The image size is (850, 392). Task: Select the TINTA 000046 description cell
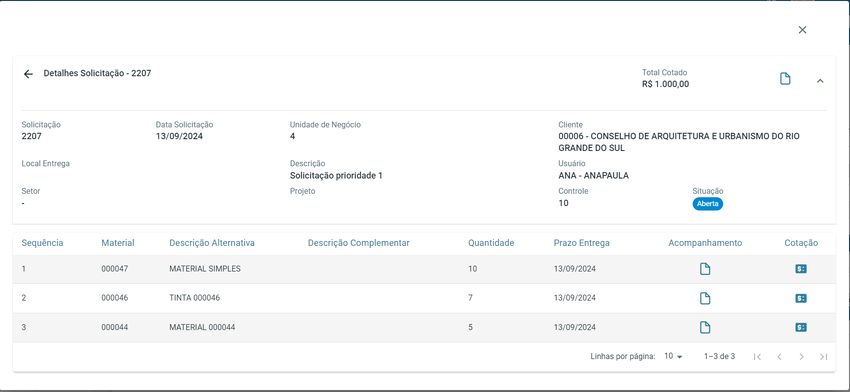pyautogui.click(x=195, y=298)
